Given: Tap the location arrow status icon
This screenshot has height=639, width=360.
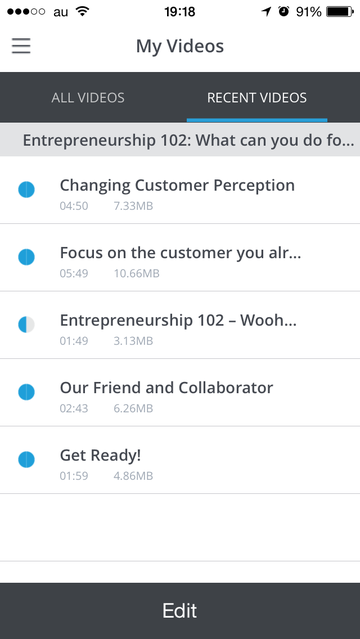Looking at the screenshot, I should click(266, 12).
